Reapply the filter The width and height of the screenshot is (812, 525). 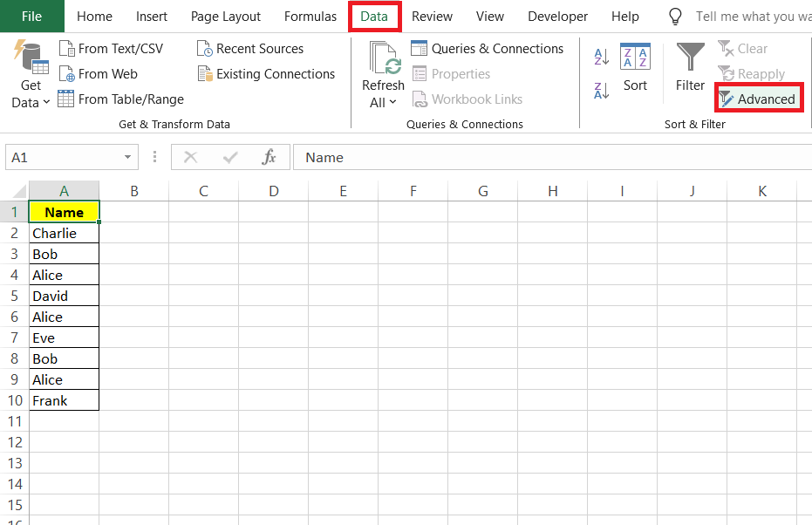[752, 74]
